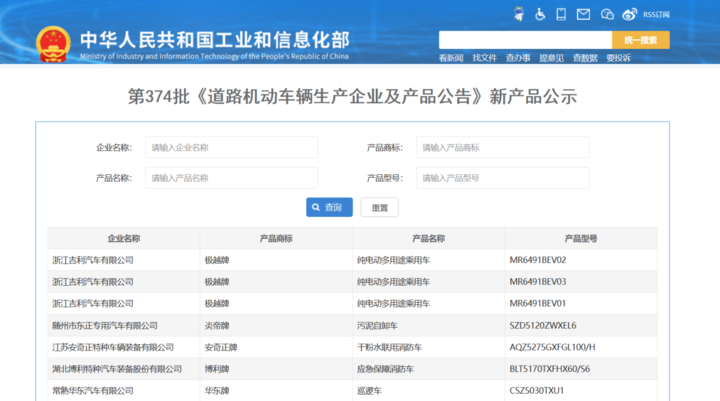Click the 产品商标: form label
Viewport: 720px width, 401px height.
tap(385, 147)
